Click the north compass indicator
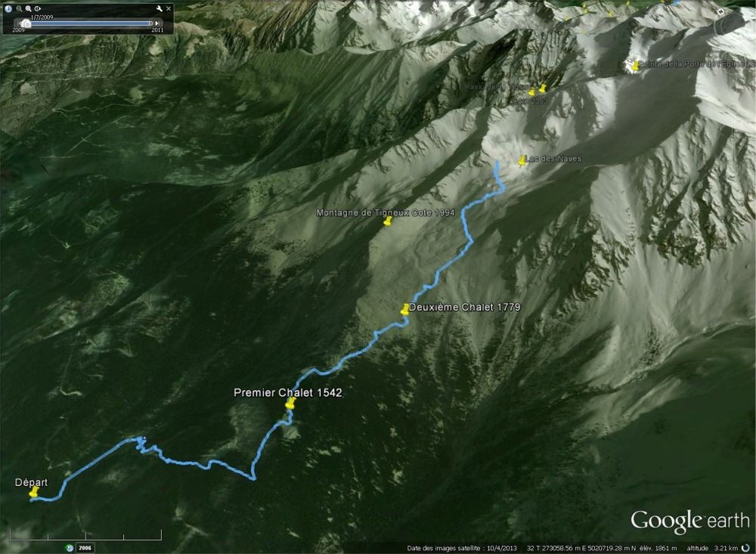 click(x=720, y=11)
